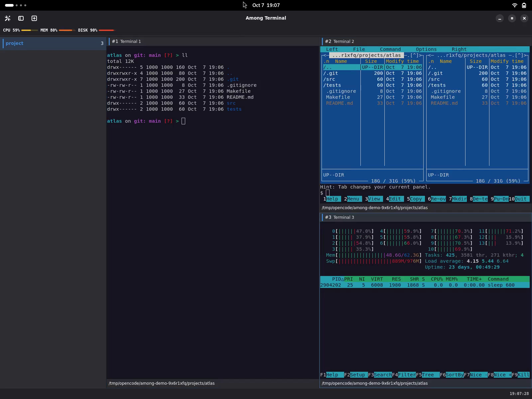The image size is (532, 399).
Task: Click the left panel [^] history arrow
Action: coord(414,55)
